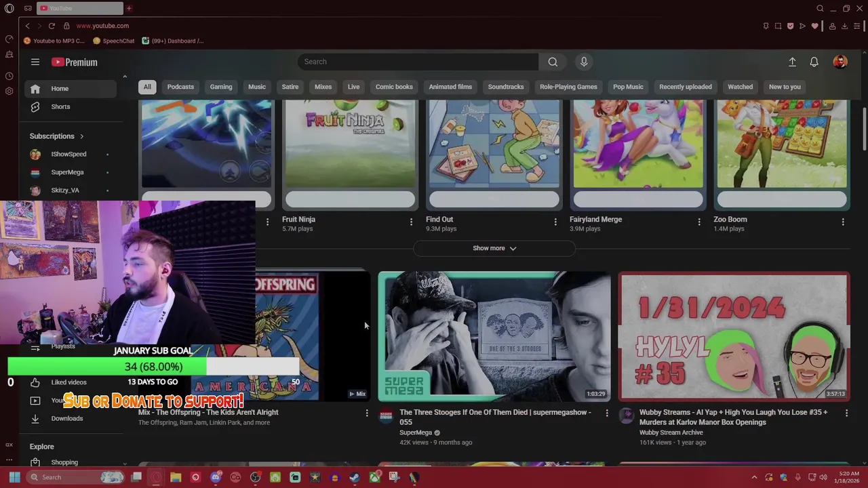Select the Satire filter chip
The height and width of the screenshot is (488, 868).
tap(290, 87)
